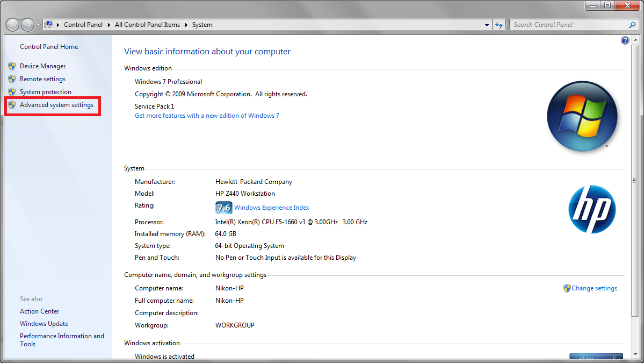Click Get more features with new edition link
Image resolution: width=644 pixels, height=363 pixels.
point(207,116)
